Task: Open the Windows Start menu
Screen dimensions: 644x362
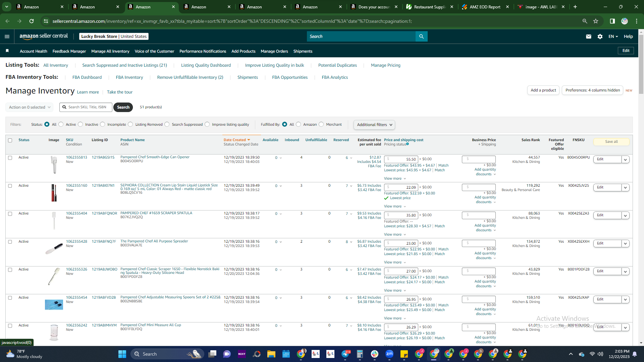Action: pyautogui.click(x=122, y=354)
